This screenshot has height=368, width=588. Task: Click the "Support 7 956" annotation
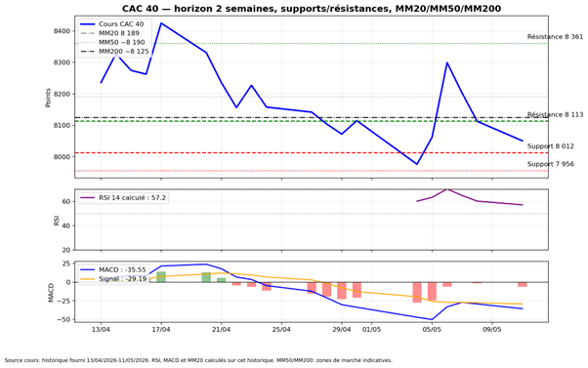(x=551, y=164)
